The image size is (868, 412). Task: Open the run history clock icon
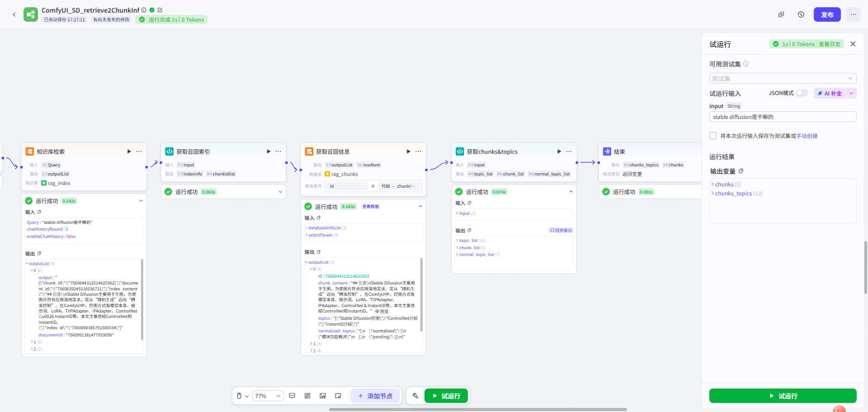(x=801, y=14)
